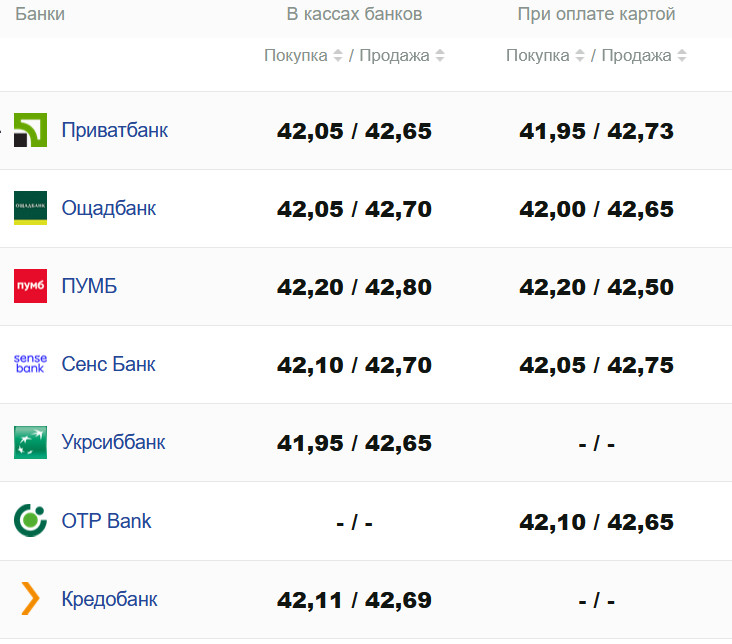Open the Сенс Банк link
Viewport: 732px width, 644px height.
(108, 364)
